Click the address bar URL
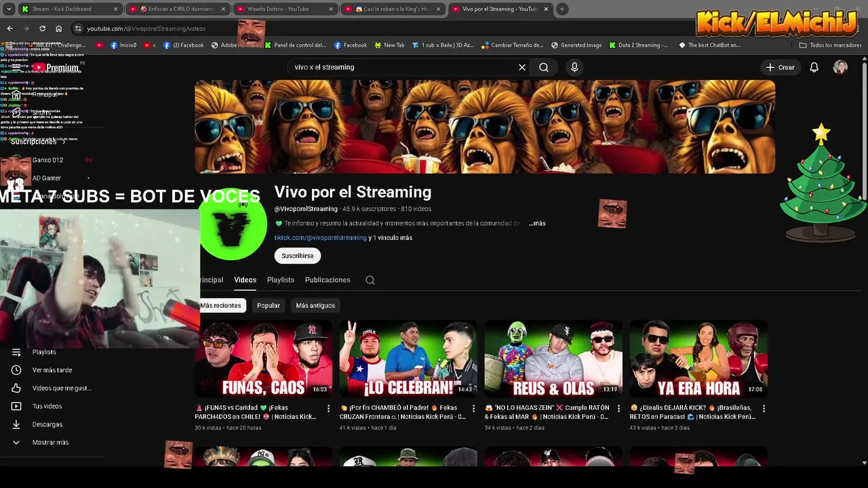This screenshot has height=488, width=868. point(146,28)
